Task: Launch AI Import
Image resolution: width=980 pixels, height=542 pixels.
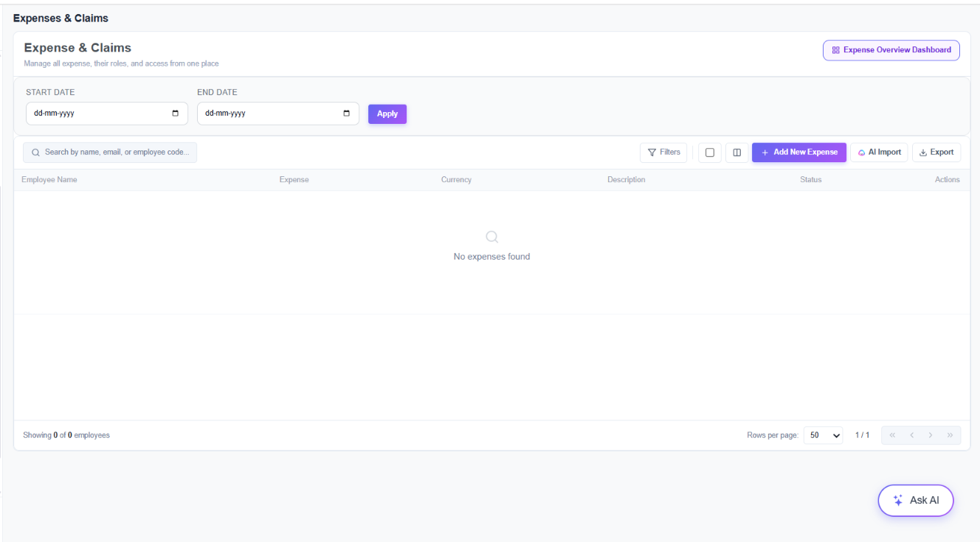Action: [x=879, y=153]
